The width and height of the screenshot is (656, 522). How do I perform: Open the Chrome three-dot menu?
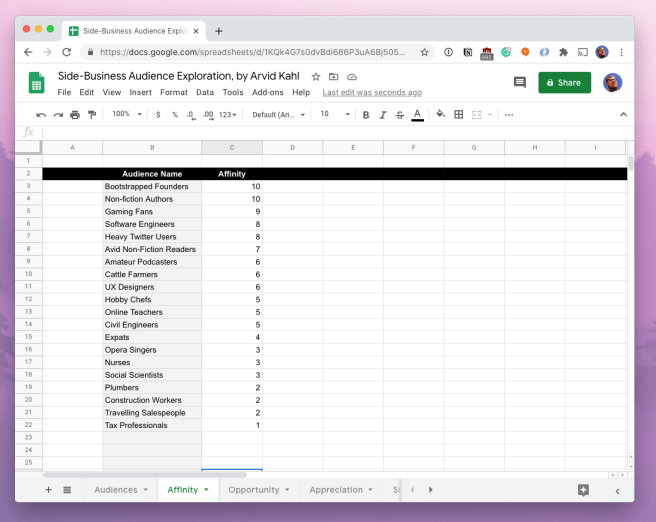(x=621, y=52)
